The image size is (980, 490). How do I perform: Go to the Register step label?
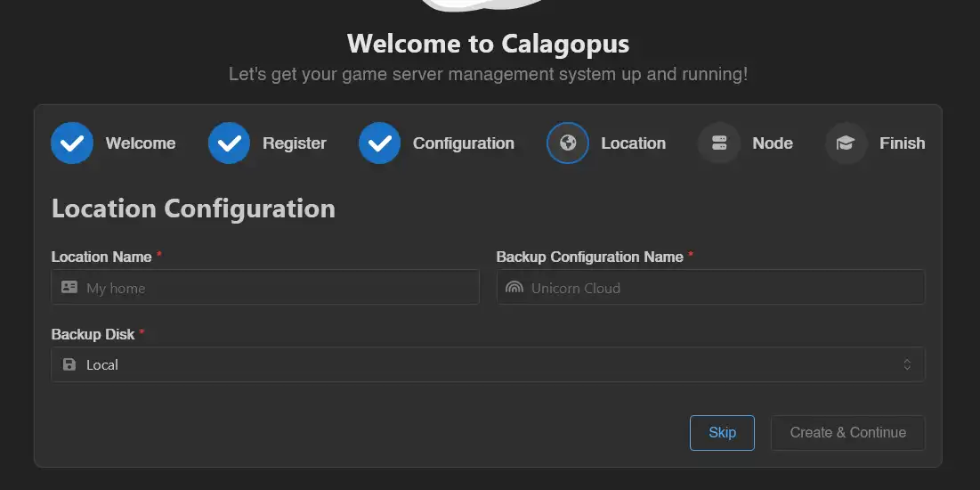(295, 143)
